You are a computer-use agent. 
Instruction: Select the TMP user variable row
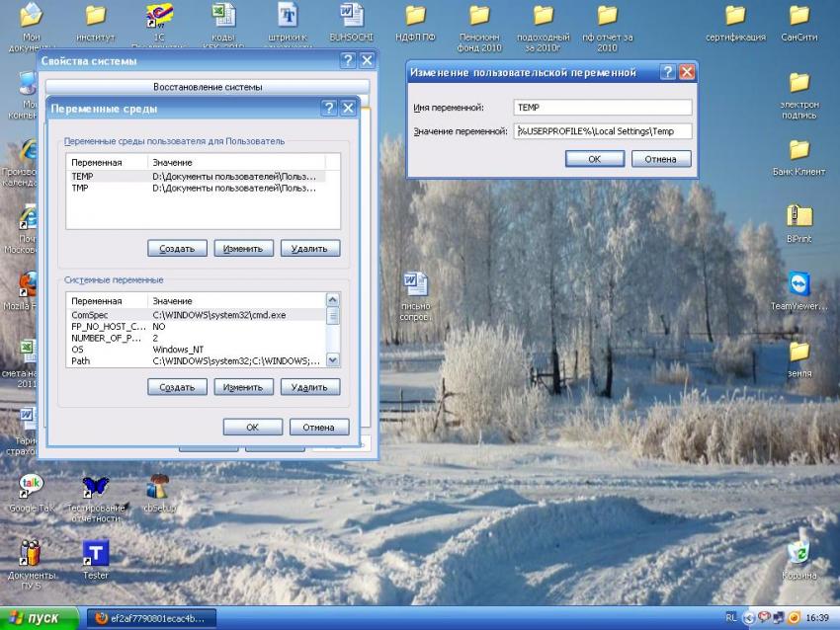[x=198, y=188]
